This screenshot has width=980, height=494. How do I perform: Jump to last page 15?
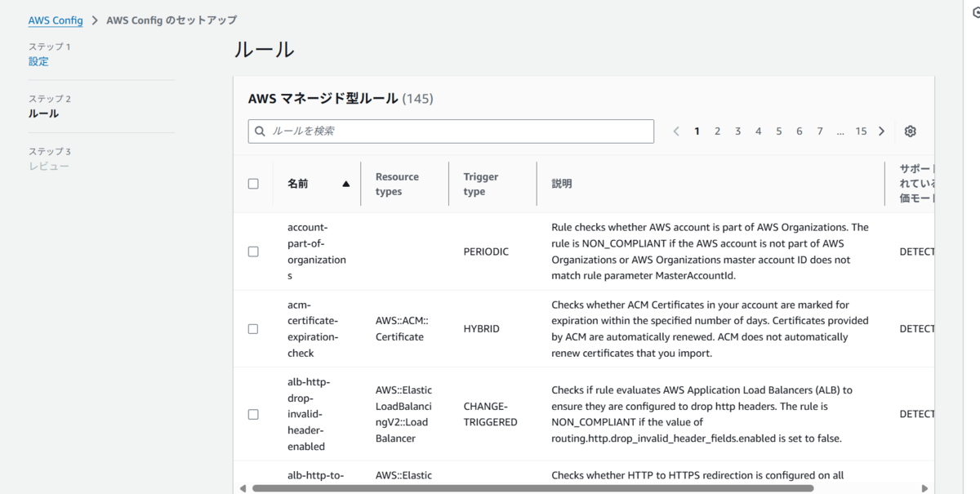tap(861, 131)
